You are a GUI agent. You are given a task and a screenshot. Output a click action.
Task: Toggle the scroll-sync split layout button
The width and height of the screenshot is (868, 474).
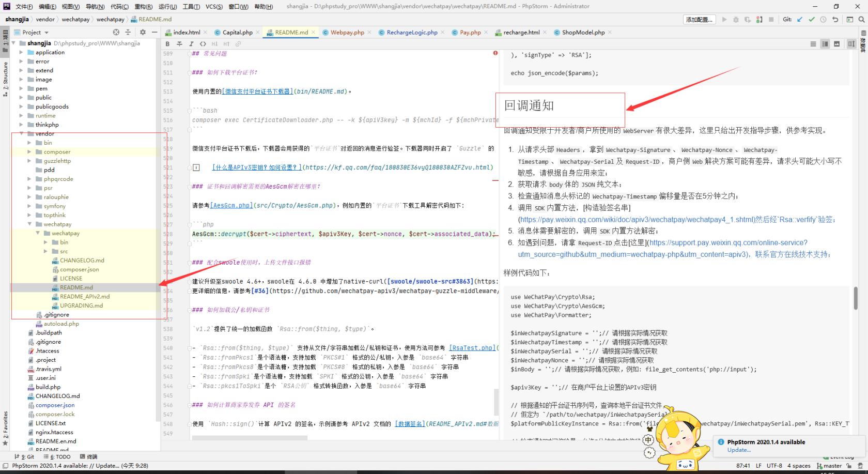pyautogui.click(x=851, y=44)
